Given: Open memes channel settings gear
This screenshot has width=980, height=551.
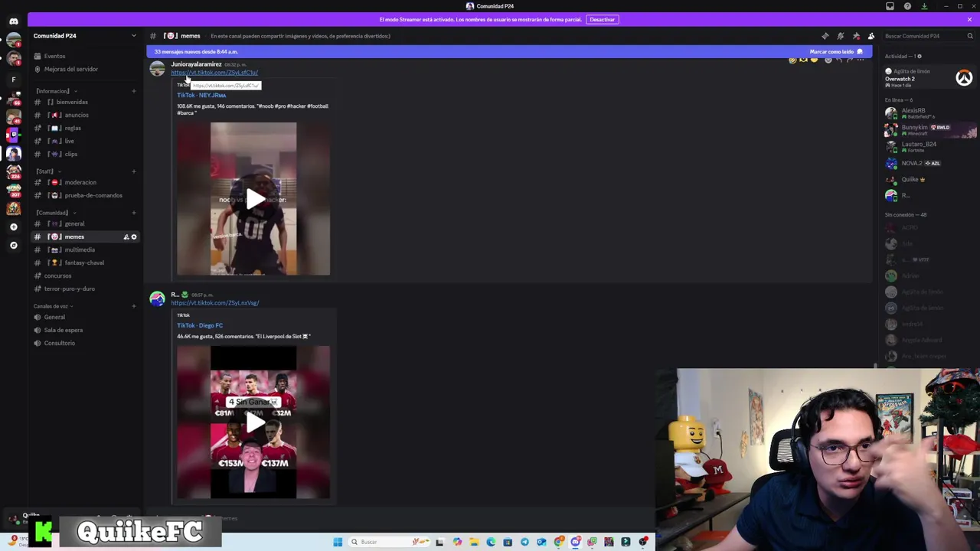Looking at the screenshot, I should pyautogui.click(x=134, y=237).
